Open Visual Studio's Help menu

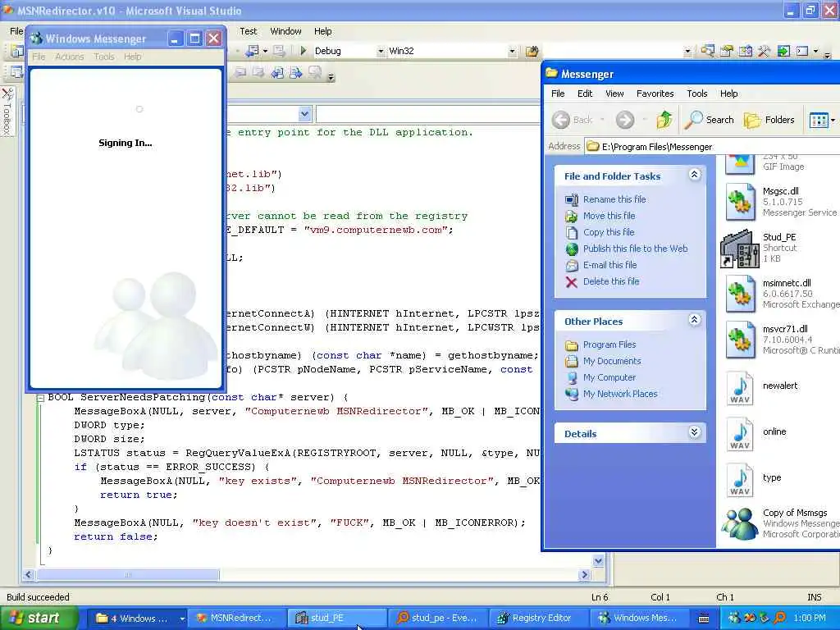322,31
